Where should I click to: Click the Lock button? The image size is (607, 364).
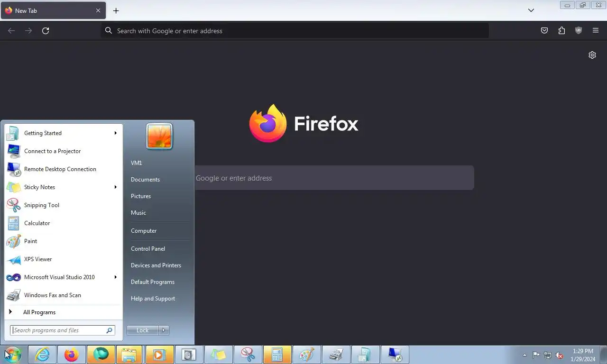[x=143, y=330]
